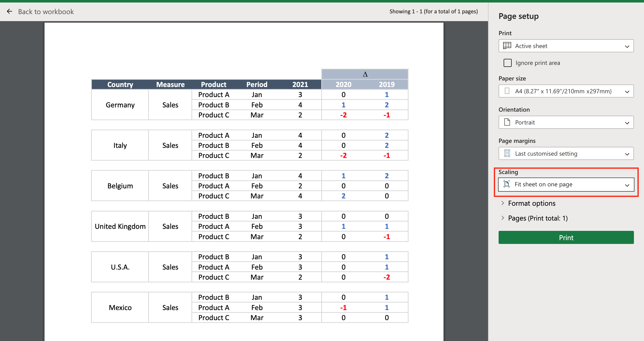Click the A4 paper size icon
This screenshot has height=341, width=644.
coord(508,91)
